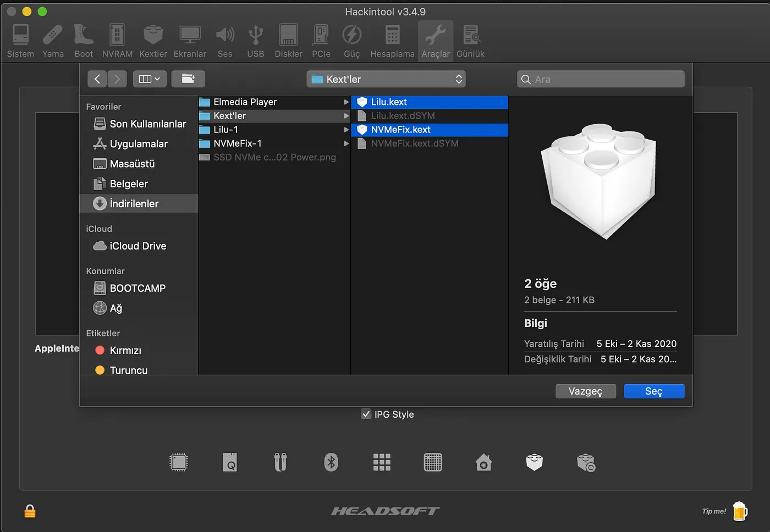
Task: Click the Lego brick kext icon in bottom toolbar
Action: (x=535, y=462)
